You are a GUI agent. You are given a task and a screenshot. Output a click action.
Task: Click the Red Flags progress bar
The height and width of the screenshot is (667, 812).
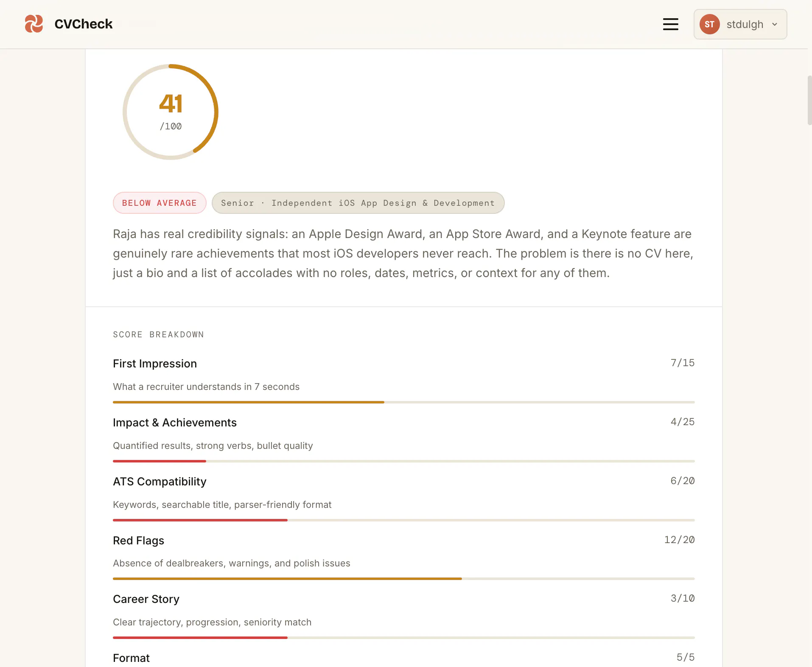pyautogui.click(x=403, y=578)
